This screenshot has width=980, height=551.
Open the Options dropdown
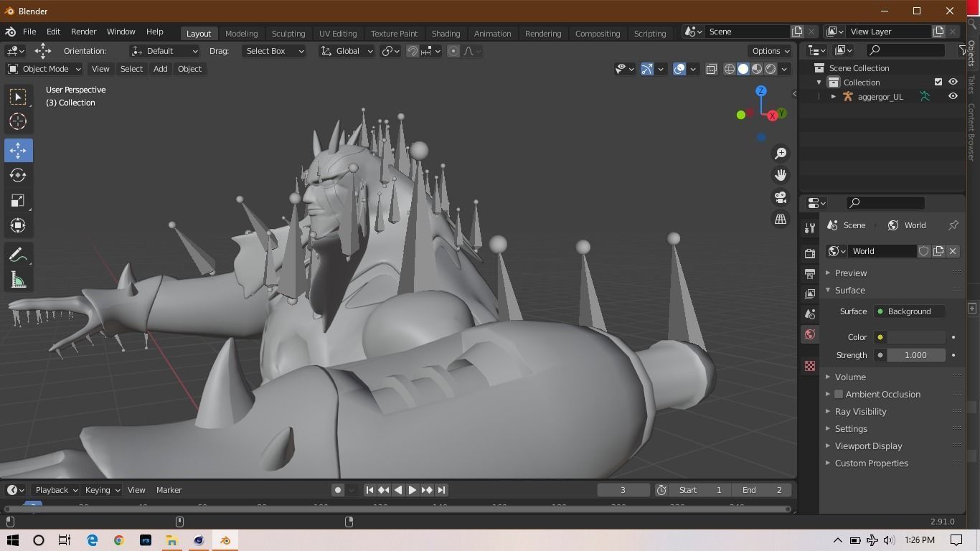click(771, 51)
